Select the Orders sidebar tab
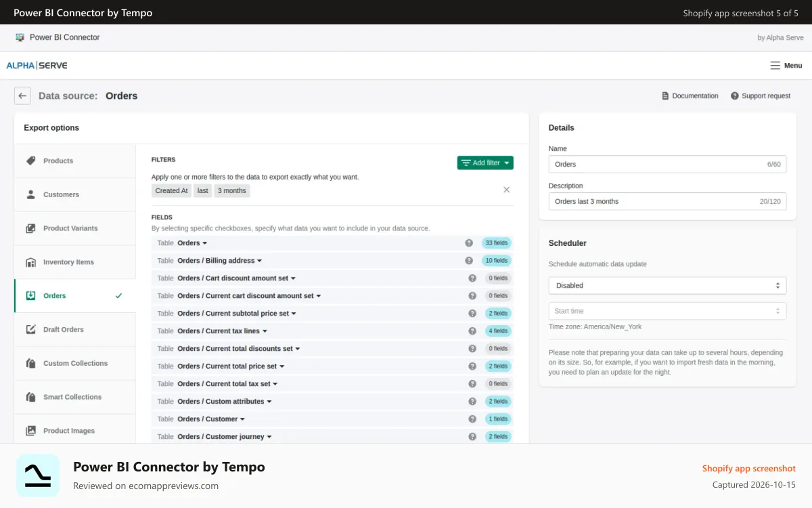812x508 pixels. point(74,296)
